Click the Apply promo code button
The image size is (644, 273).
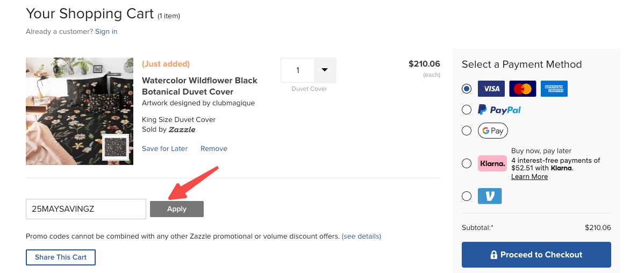click(x=177, y=209)
